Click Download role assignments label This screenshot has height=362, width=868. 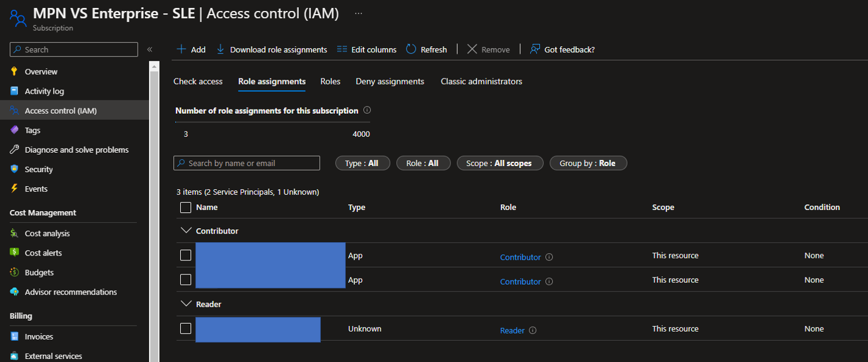279,50
